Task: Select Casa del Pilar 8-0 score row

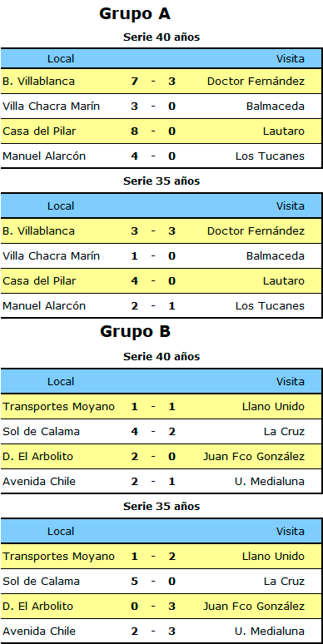Action: [161, 131]
